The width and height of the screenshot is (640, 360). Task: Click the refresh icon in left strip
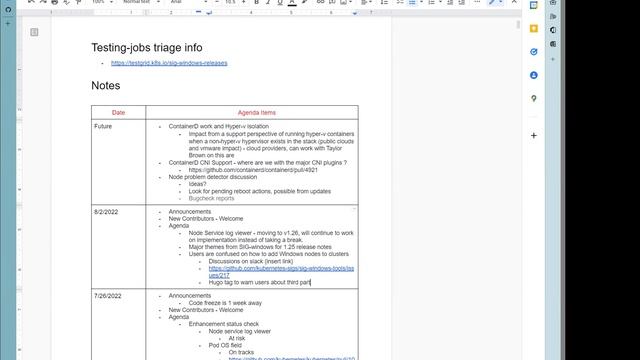[x=8, y=9]
